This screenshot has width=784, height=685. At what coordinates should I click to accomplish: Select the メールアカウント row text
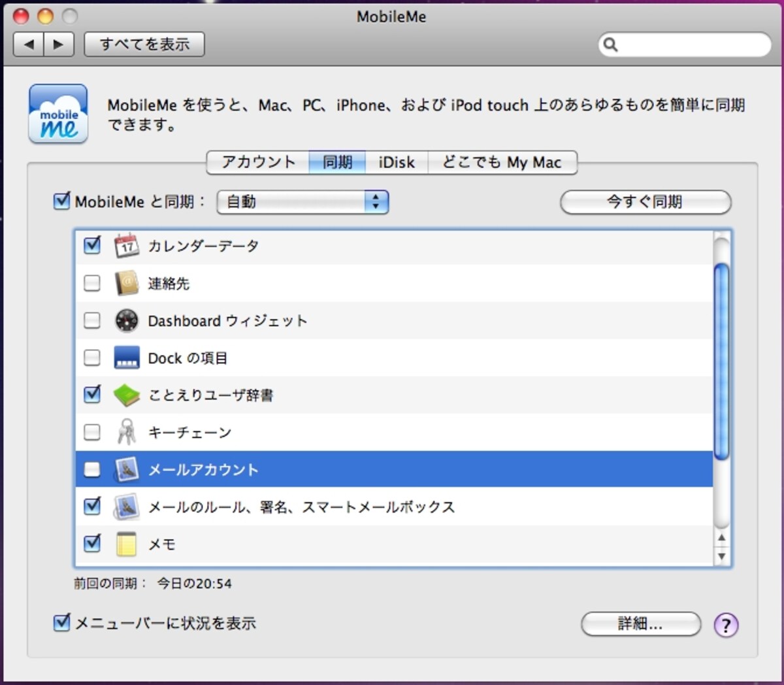(203, 469)
